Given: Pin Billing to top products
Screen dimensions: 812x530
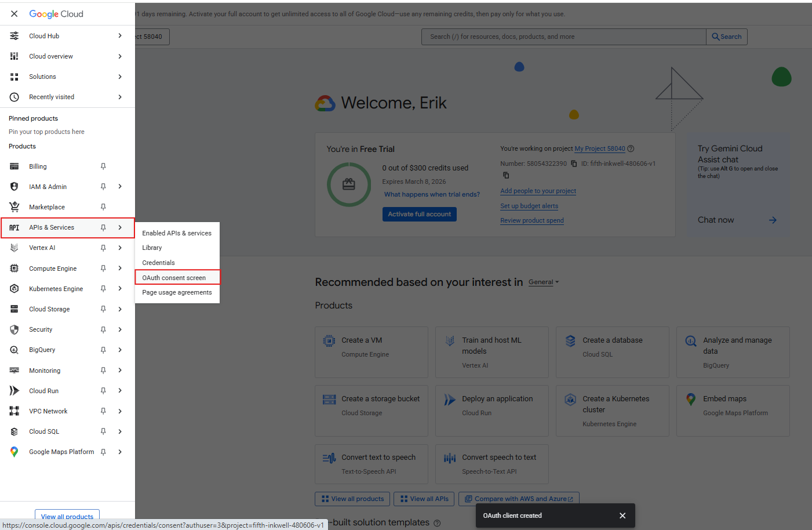Looking at the screenshot, I should click(x=103, y=166).
